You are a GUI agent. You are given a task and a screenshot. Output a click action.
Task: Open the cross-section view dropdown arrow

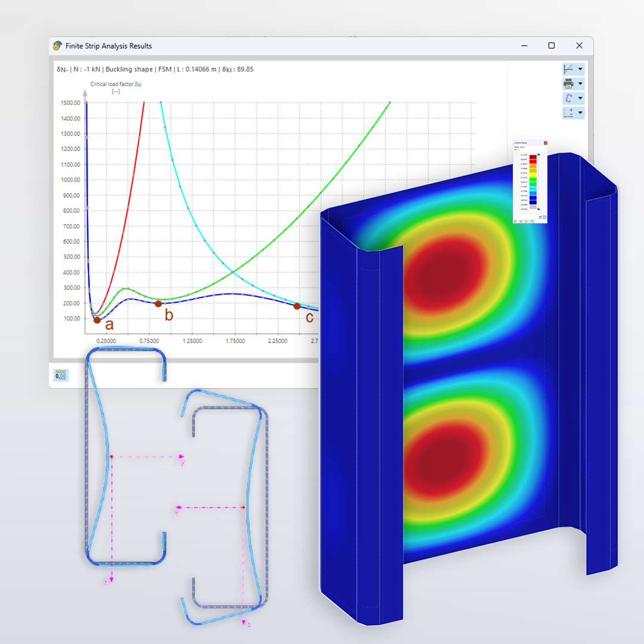click(x=580, y=98)
